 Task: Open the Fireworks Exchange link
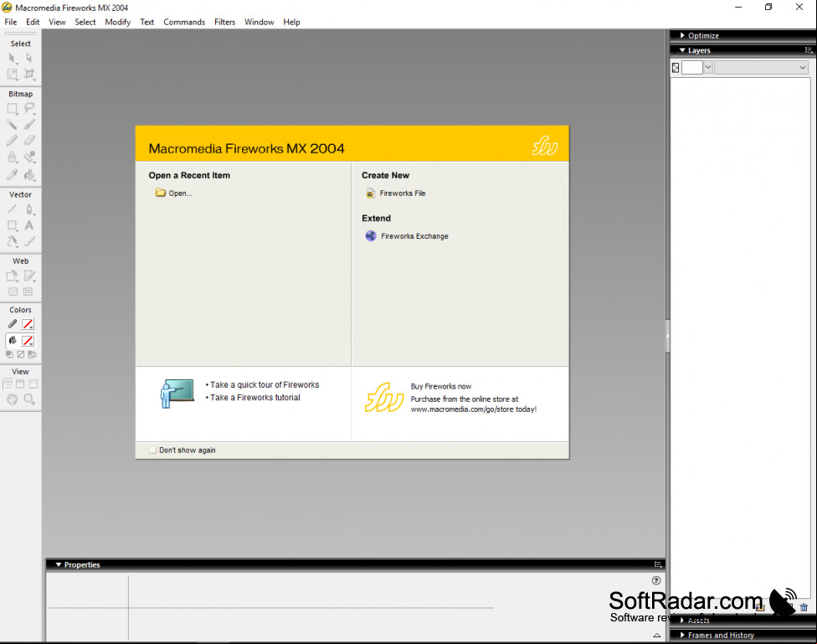(407, 236)
